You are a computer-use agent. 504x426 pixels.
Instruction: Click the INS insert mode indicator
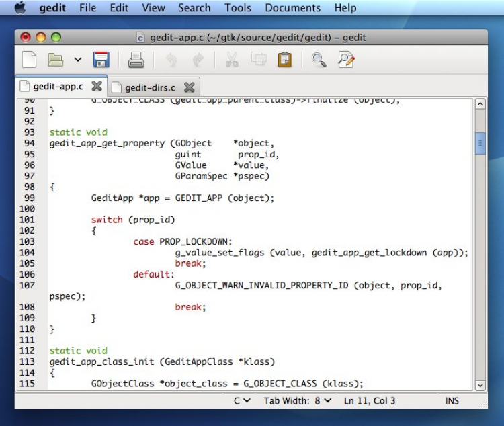click(x=452, y=401)
